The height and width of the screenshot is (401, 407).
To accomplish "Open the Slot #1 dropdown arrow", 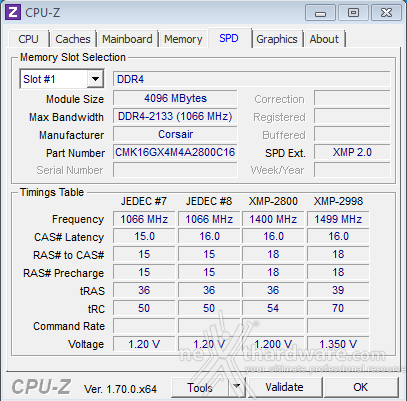I will point(95,79).
